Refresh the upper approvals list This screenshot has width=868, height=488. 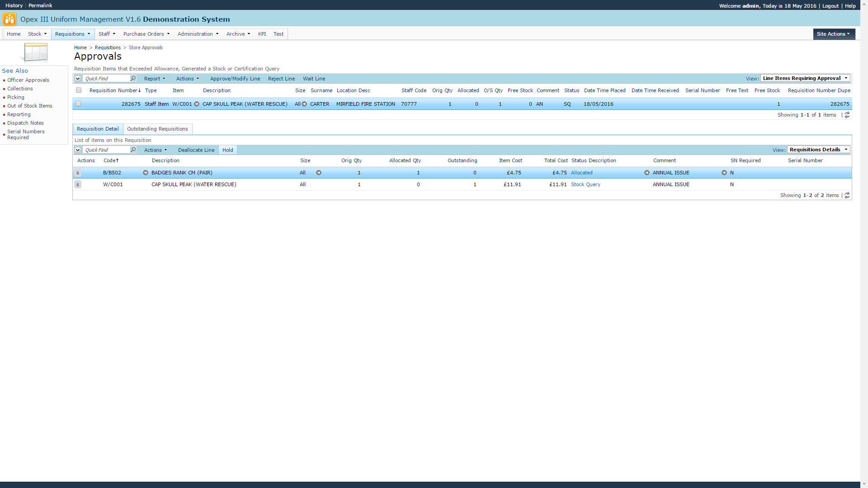pos(847,115)
